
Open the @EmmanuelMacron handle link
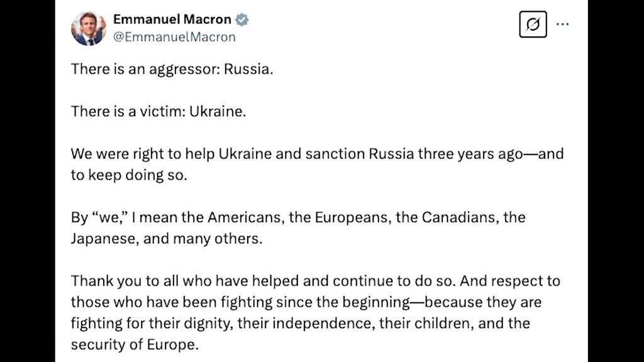pos(174,37)
